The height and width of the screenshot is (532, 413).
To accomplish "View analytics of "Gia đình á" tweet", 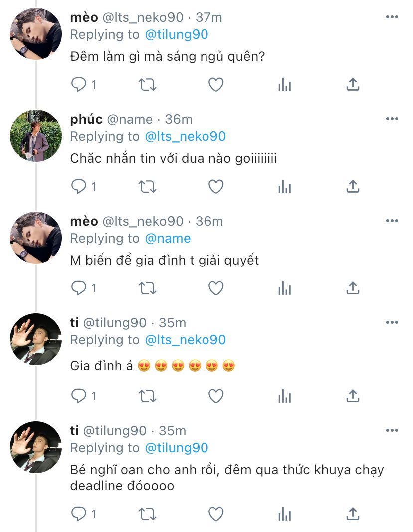I will click(x=284, y=396).
